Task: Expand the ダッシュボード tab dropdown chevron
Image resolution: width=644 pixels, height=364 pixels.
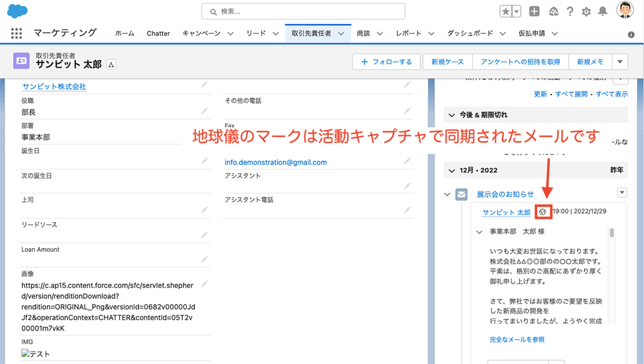Action: click(x=503, y=34)
